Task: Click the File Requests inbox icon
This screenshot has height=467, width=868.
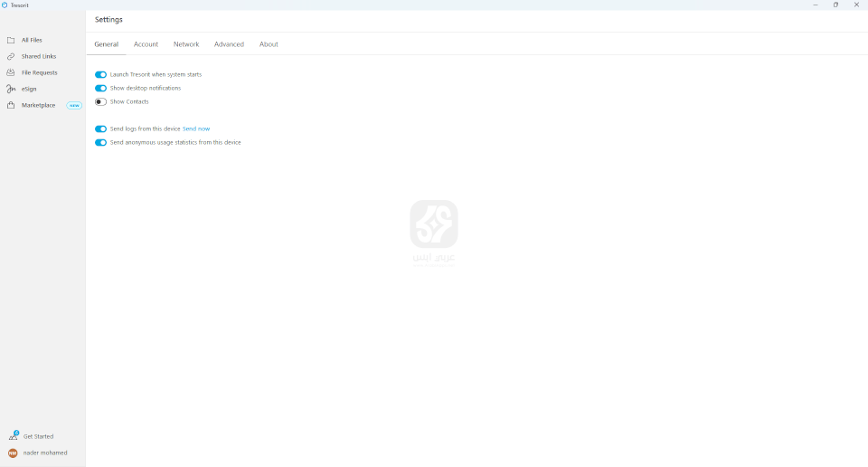Action: 11,72
